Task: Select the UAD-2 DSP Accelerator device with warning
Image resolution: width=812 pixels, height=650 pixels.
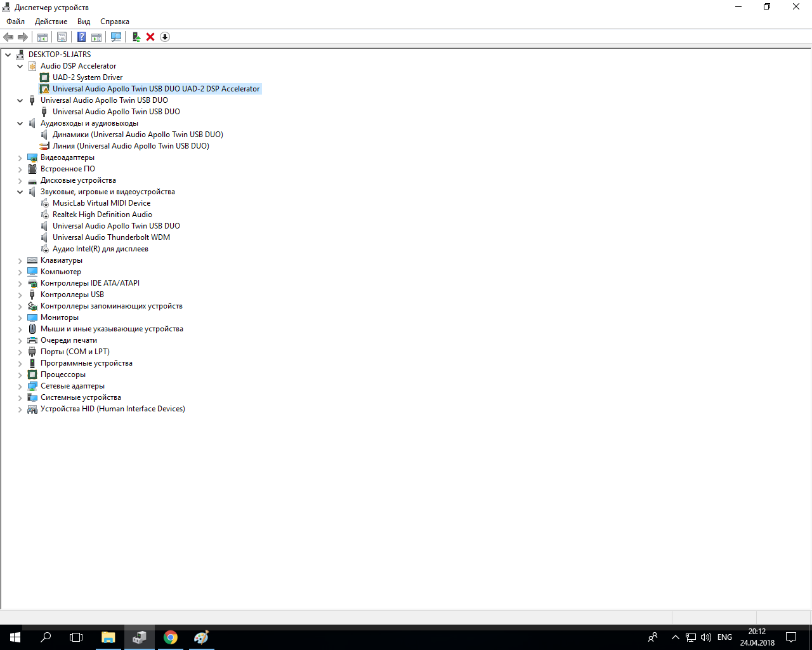Action: [156, 89]
